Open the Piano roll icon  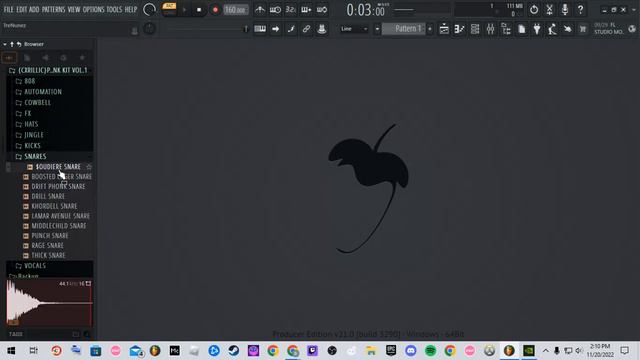point(460,29)
